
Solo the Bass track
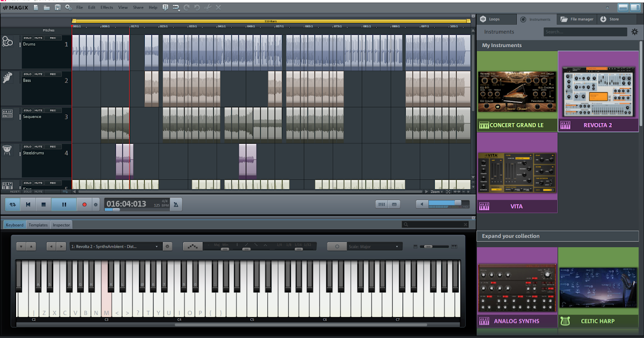(x=27, y=74)
